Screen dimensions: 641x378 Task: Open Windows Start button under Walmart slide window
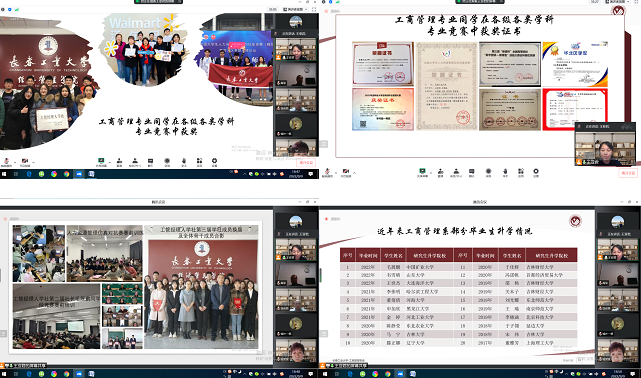(x=4, y=174)
